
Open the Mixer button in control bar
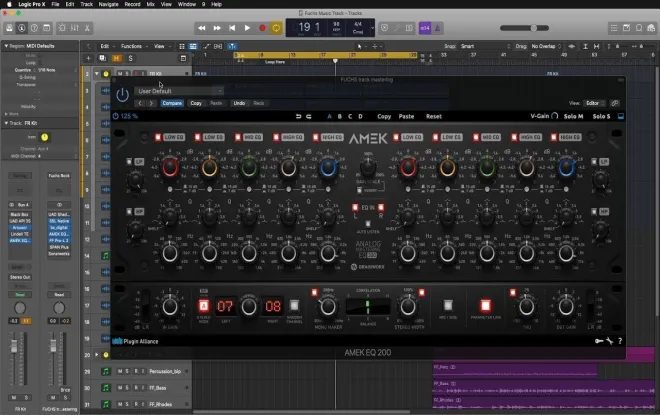click(75, 28)
